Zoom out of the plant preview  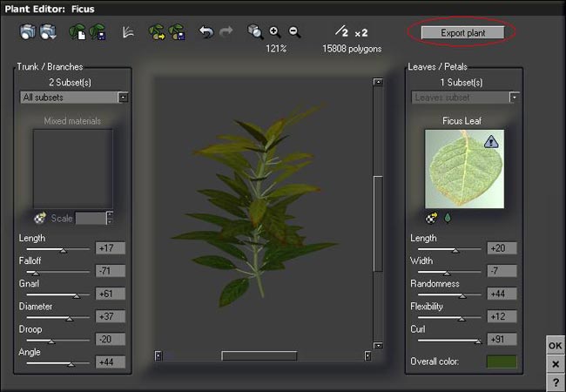295,32
